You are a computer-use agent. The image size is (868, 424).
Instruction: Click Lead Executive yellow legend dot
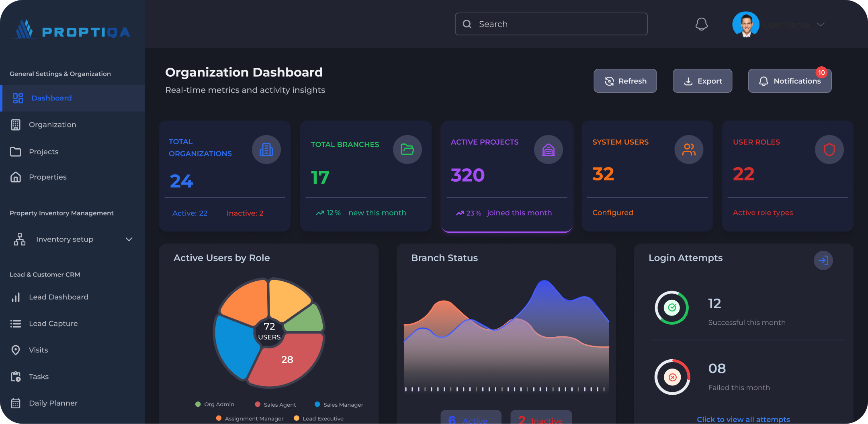tap(297, 418)
